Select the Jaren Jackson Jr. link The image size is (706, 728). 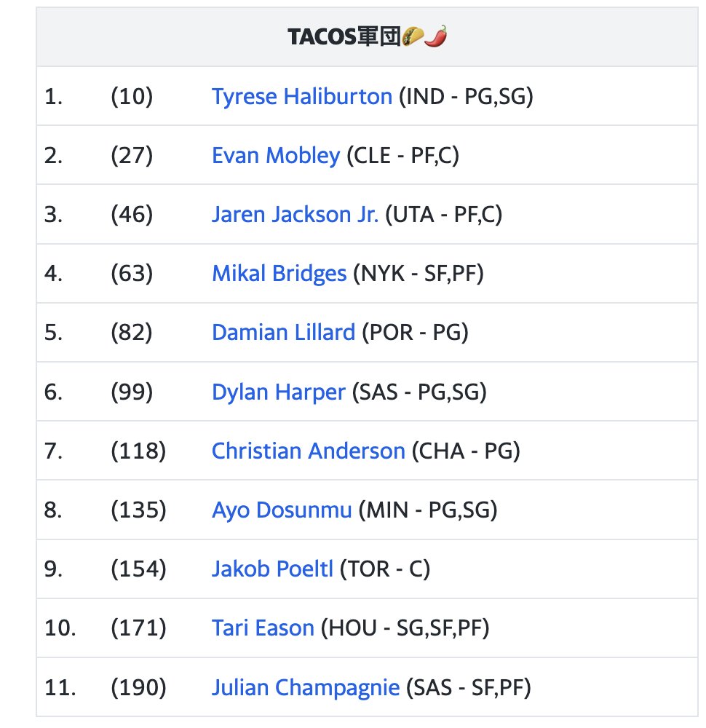(295, 215)
